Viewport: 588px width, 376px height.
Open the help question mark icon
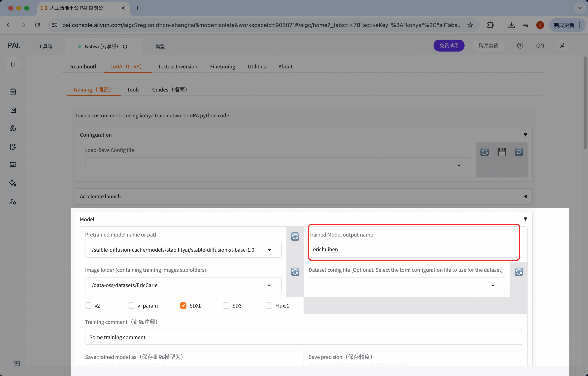coord(520,46)
